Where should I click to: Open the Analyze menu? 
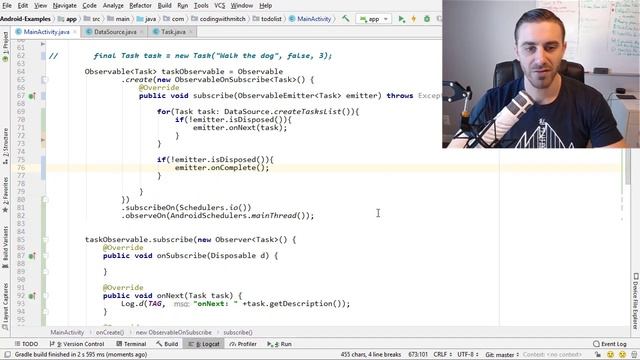pyautogui.click(x=113, y=5)
